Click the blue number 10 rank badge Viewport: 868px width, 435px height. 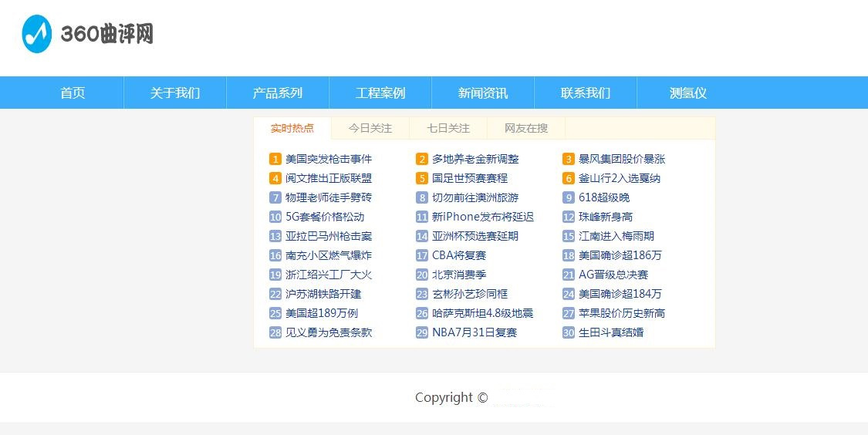275,217
